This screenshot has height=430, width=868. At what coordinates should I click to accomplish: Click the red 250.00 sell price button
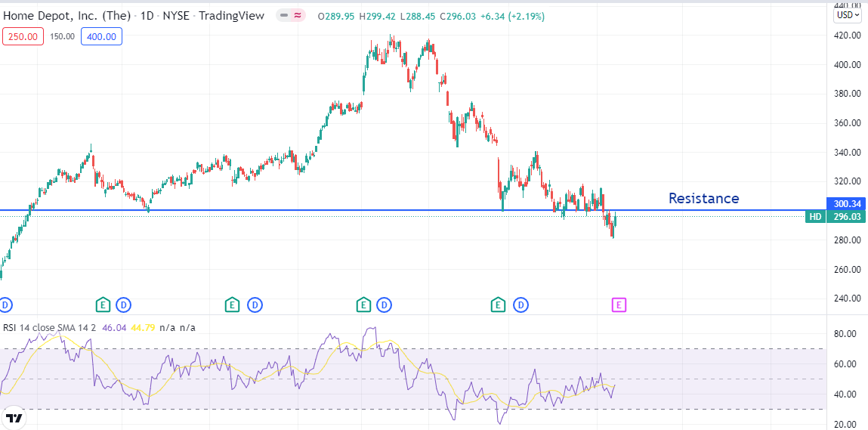pyautogui.click(x=23, y=36)
